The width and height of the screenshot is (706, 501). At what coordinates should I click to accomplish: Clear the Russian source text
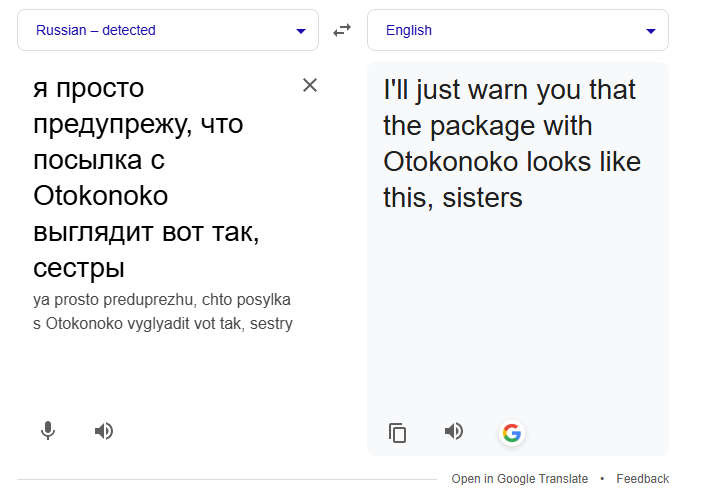[310, 85]
